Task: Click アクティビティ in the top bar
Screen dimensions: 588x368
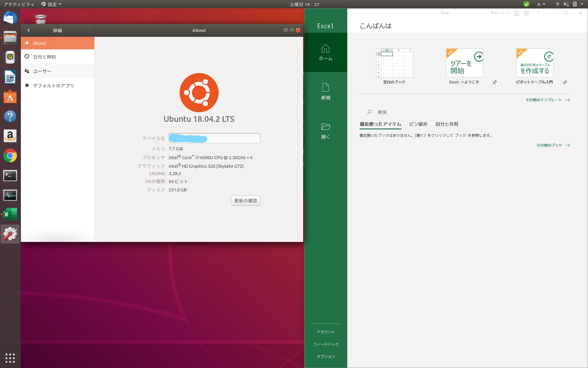Action: (19, 4)
